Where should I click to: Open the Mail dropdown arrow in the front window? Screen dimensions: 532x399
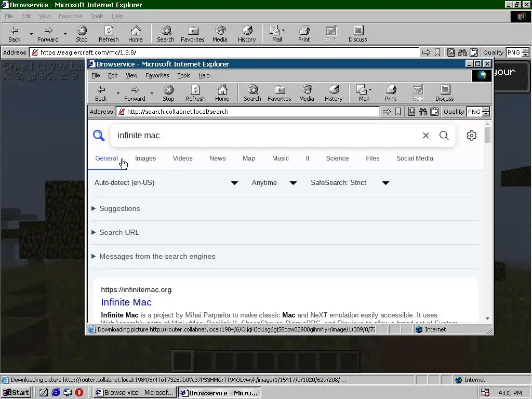click(x=370, y=89)
